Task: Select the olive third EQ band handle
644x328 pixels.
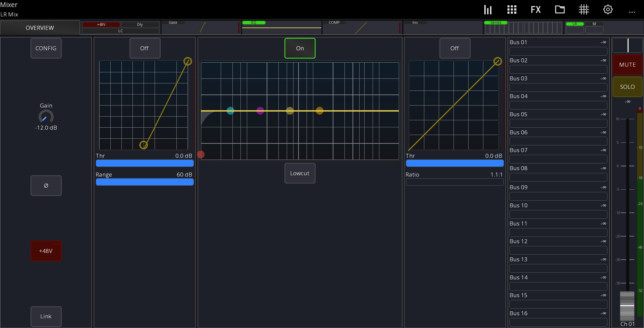Action: pyautogui.click(x=290, y=111)
